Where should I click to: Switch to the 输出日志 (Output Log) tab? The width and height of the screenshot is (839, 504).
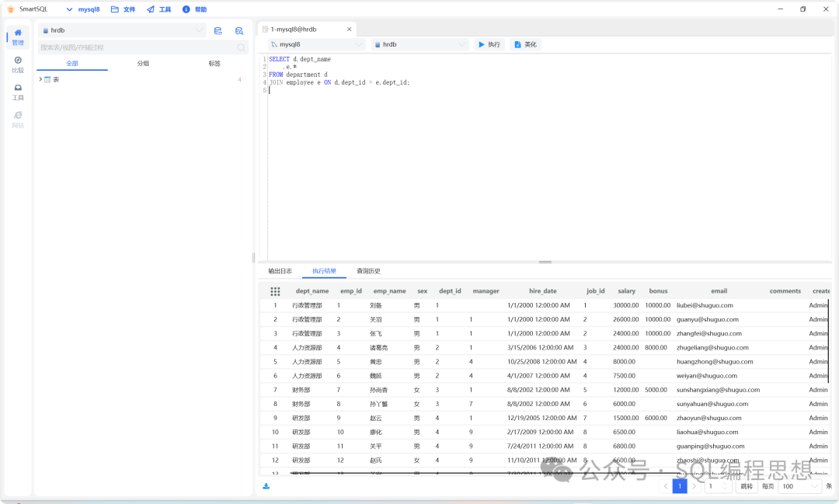coord(280,271)
